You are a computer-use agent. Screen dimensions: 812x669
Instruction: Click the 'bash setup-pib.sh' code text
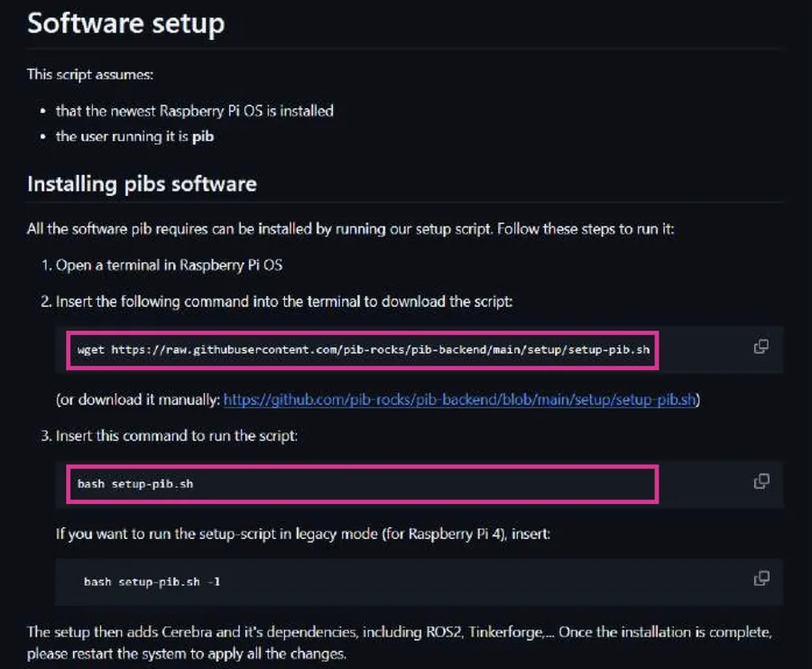click(135, 484)
